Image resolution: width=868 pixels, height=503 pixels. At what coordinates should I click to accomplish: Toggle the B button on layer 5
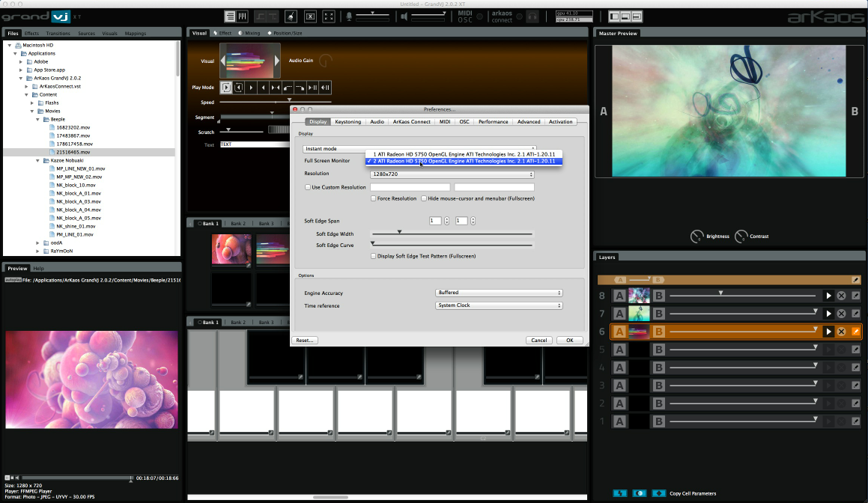tap(659, 350)
